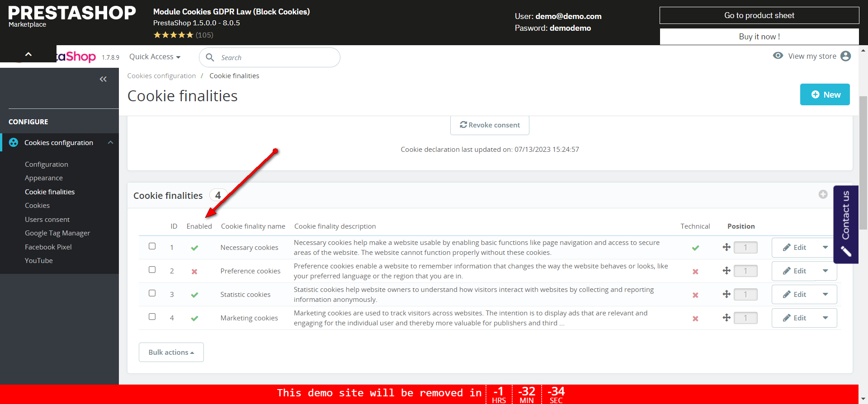Collapse the sidebar with the double-chevron icon

pyautogui.click(x=103, y=79)
